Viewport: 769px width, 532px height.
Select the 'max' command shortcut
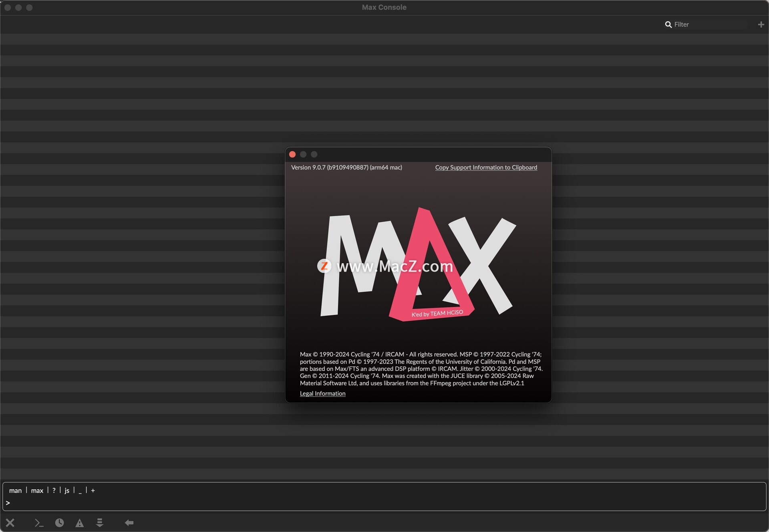tap(37, 490)
